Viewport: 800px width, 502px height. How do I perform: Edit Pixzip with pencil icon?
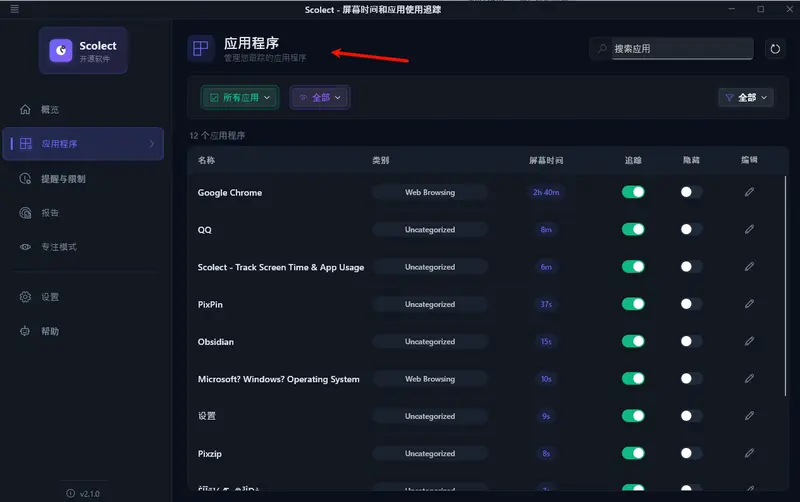pos(749,453)
